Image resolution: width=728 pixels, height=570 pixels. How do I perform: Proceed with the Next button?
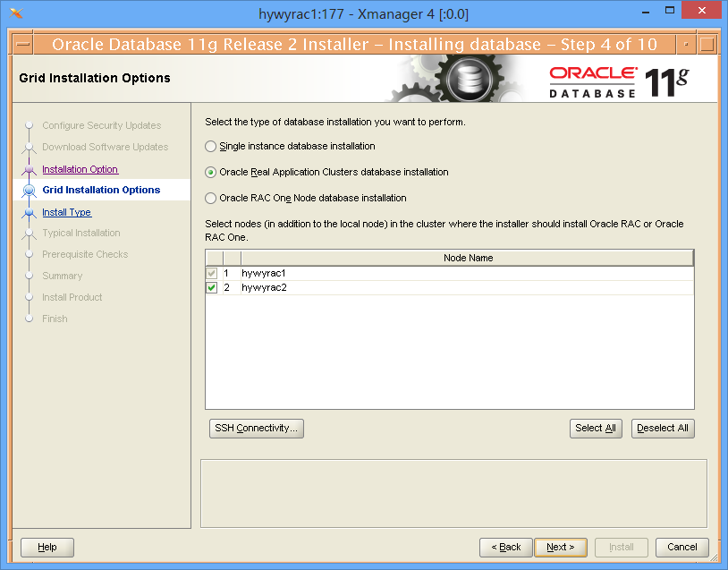[561, 548]
